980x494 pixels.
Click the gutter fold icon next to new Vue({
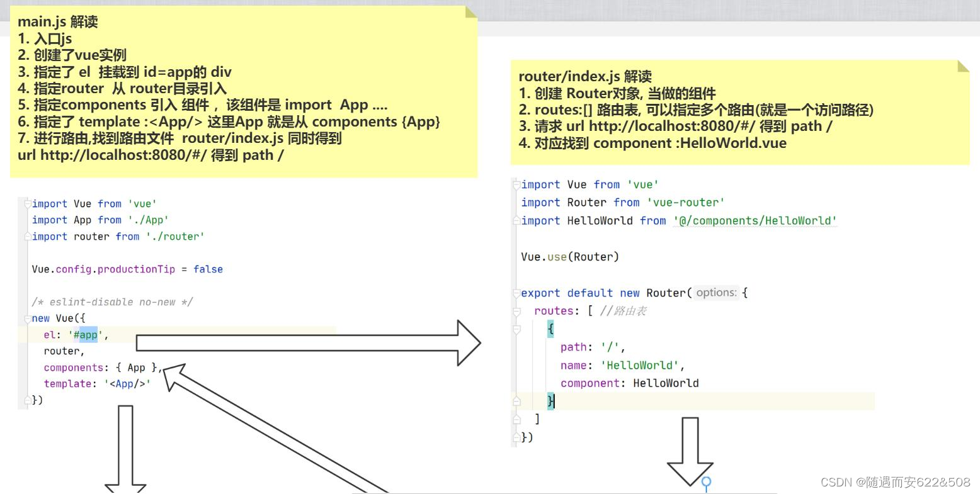click(x=26, y=318)
